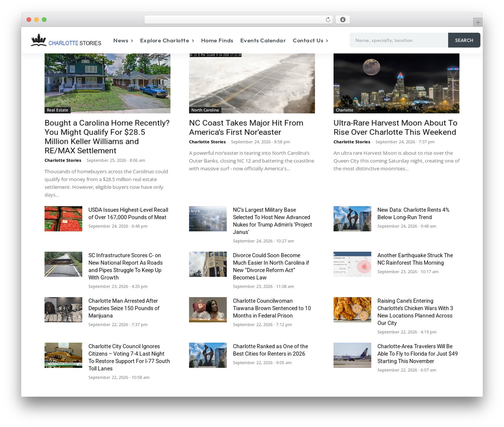Click the Raising Cane's chicken thumbnail
This screenshot has width=504, height=427.
click(352, 310)
